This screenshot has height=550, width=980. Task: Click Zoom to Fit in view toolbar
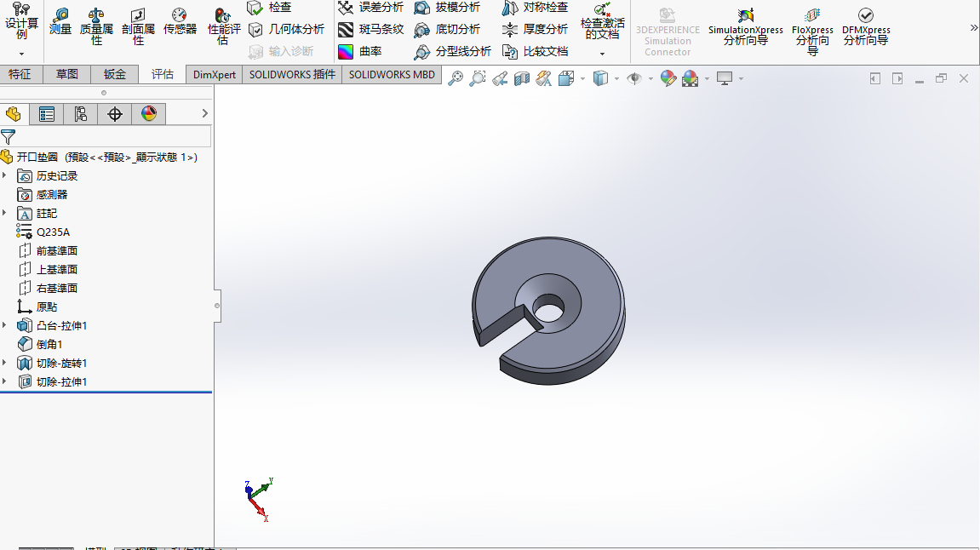[456, 78]
